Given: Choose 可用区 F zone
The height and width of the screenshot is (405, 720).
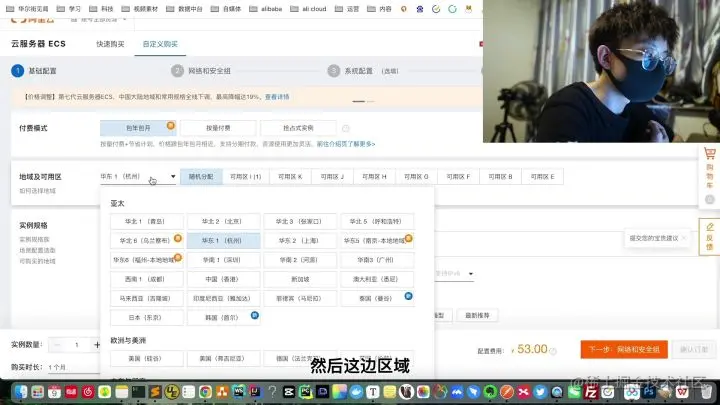Looking at the screenshot, I should pyautogui.click(x=458, y=176).
